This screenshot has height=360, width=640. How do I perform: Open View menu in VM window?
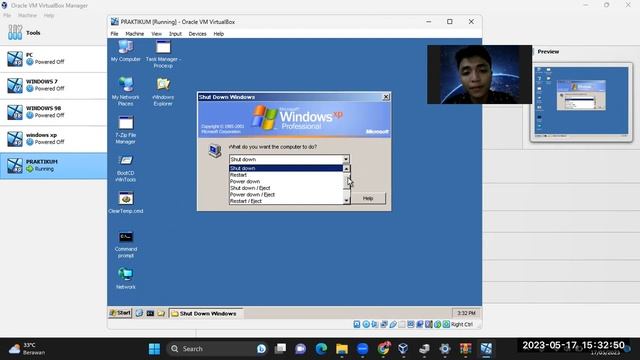(157, 34)
